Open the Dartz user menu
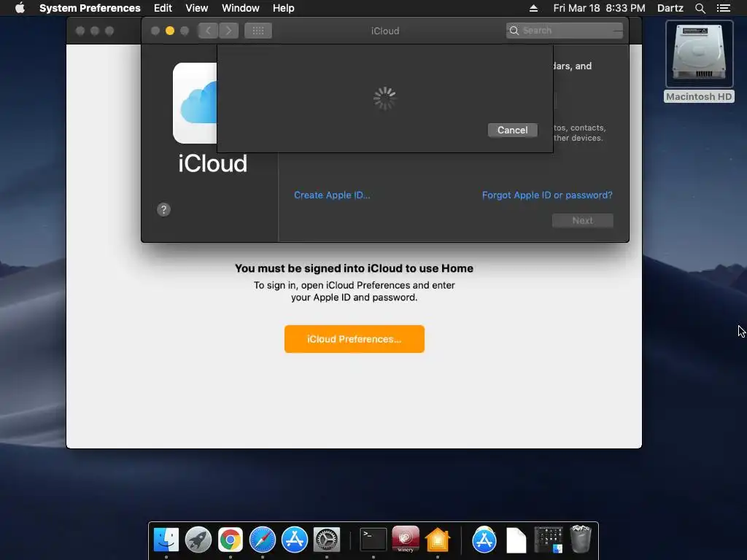 670,8
